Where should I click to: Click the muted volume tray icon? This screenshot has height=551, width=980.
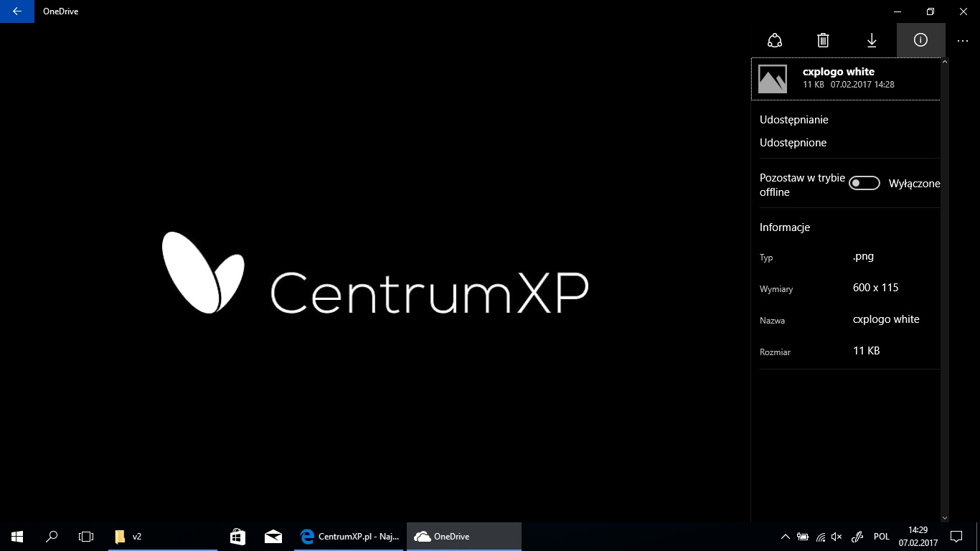coord(837,537)
